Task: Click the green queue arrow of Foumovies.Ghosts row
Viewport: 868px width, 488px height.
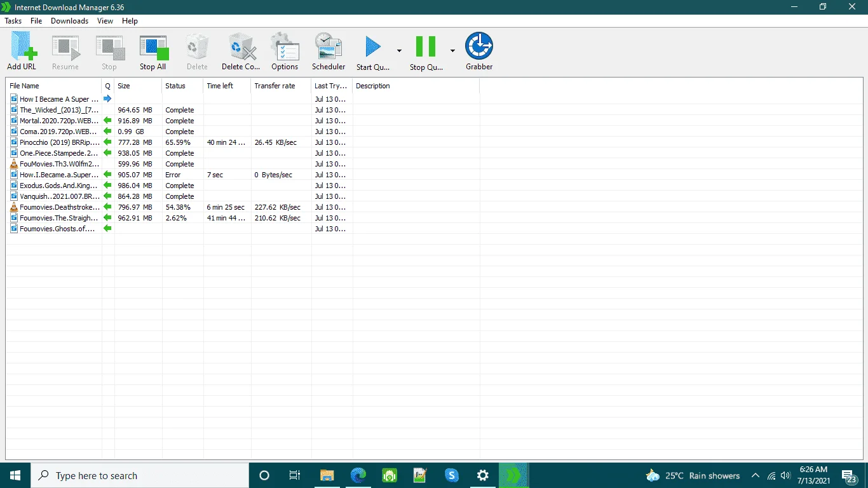Action: point(107,229)
